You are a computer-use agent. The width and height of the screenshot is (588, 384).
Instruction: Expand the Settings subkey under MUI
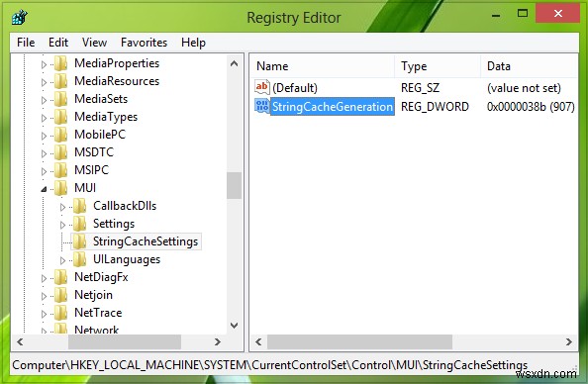coord(62,225)
